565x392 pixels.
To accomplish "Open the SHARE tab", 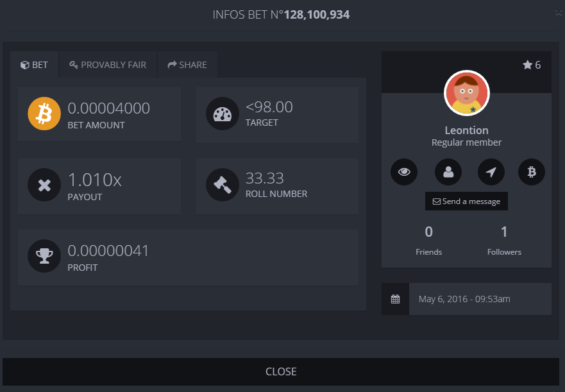I will pyautogui.click(x=187, y=65).
